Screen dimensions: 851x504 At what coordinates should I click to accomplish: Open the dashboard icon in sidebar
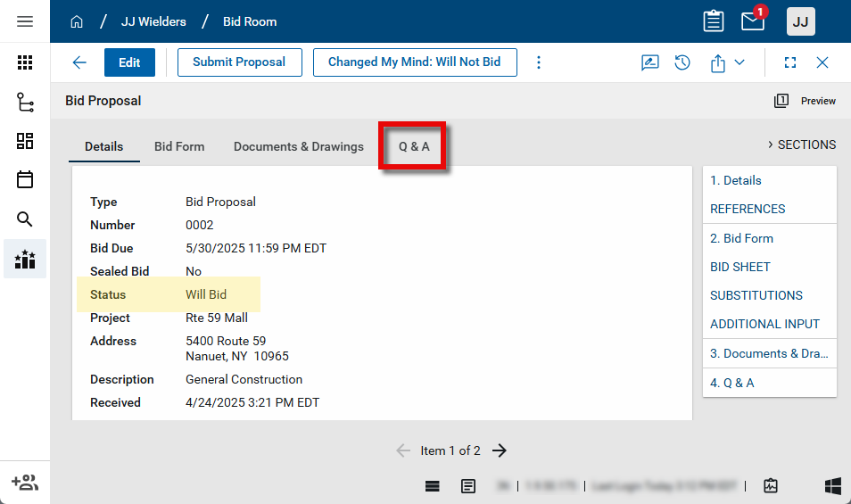click(x=25, y=141)
